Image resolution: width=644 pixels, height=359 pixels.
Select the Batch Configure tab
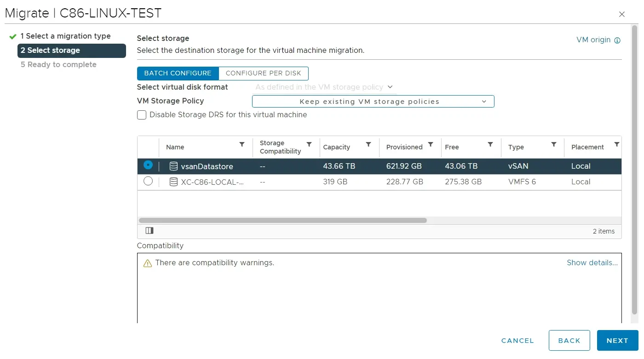click(178, 74)
